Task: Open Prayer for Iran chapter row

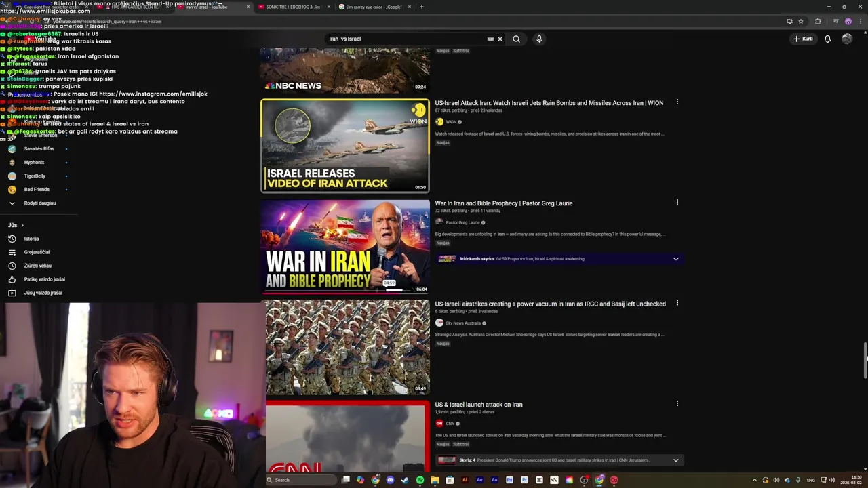Action: point(559,259)
